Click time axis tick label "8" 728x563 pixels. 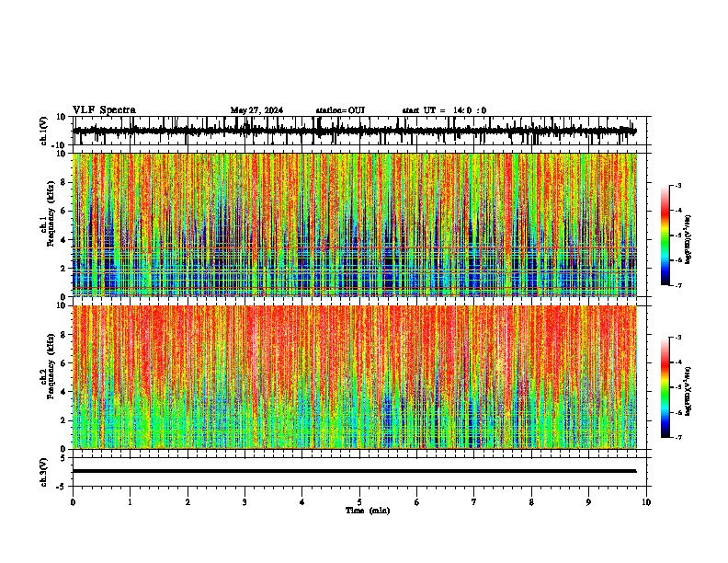[x=531, y=502]
